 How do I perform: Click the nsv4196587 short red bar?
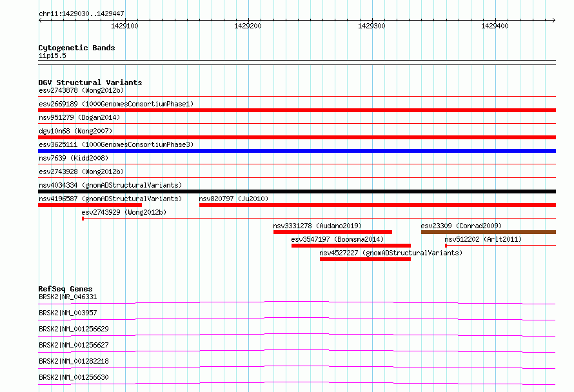tap(90, 205)
